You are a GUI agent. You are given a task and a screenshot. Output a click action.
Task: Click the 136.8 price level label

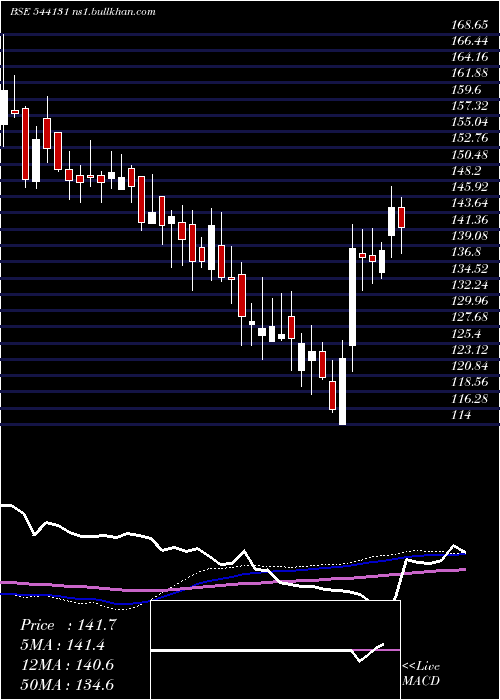[x=467, y=252]
